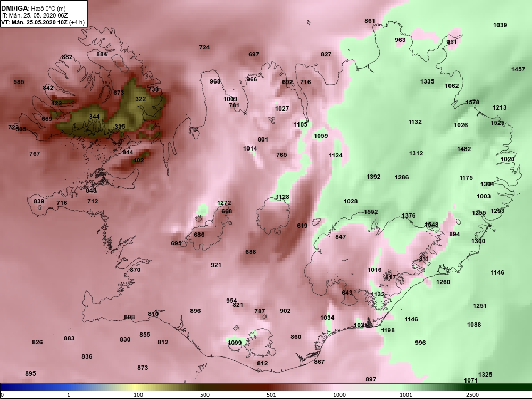This screenshot has height=399, width=532.
Task: Click the 895 value on the map
Action: point(30,373)
